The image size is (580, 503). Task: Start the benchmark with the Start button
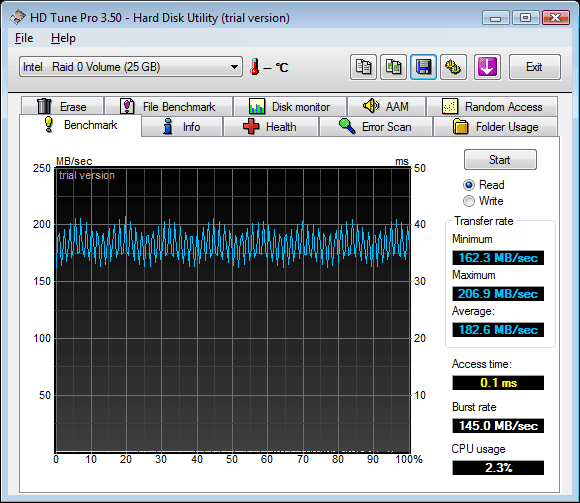click(500, 160)
